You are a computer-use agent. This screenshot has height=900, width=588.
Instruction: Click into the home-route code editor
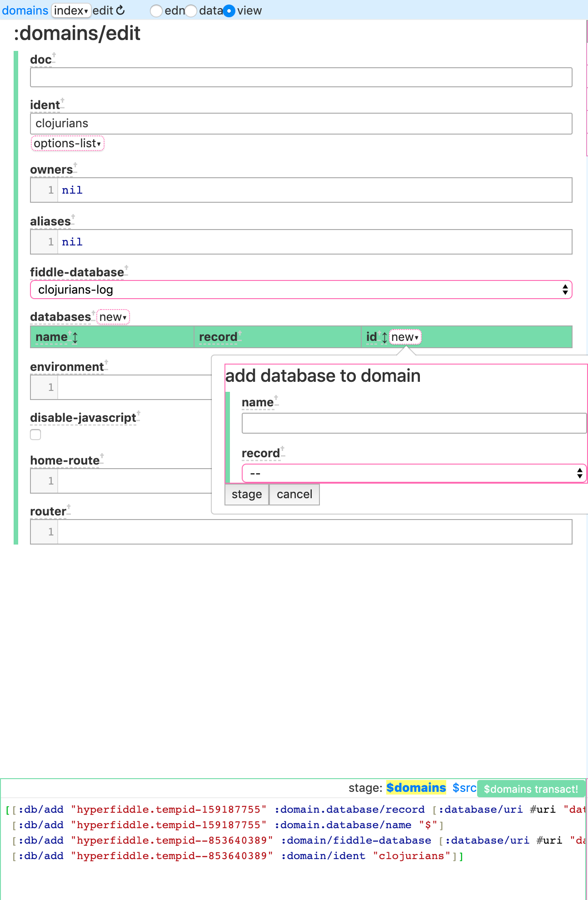coord(121,481)
